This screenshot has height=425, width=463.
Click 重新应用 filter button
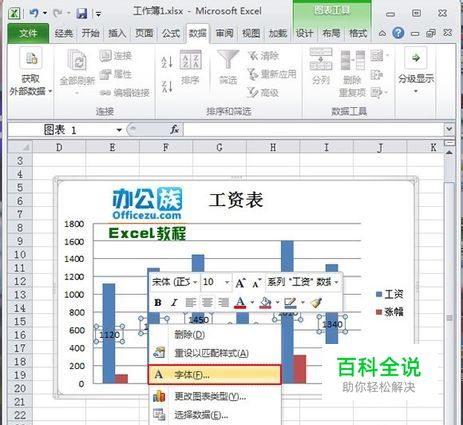(272, 74)
